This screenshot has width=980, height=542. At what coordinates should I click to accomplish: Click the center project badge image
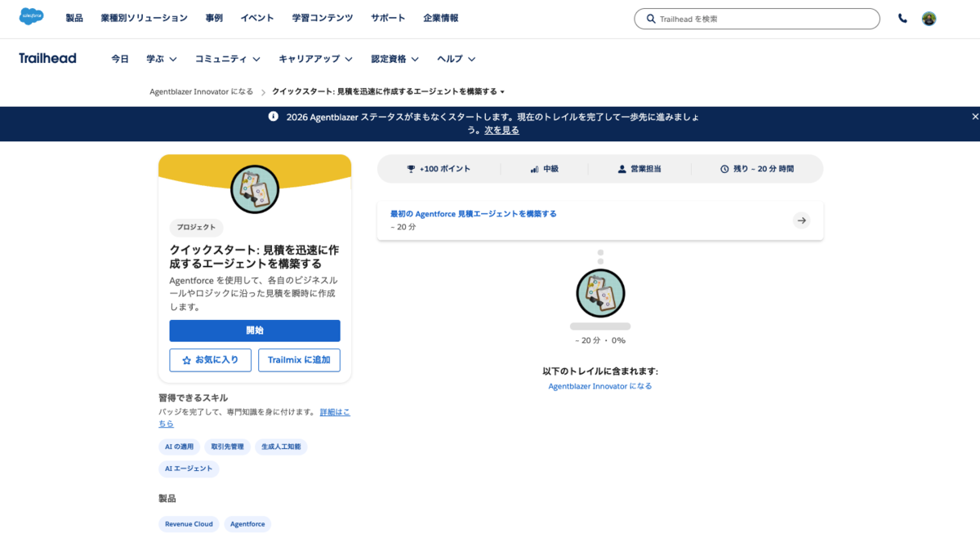point(600,293)
